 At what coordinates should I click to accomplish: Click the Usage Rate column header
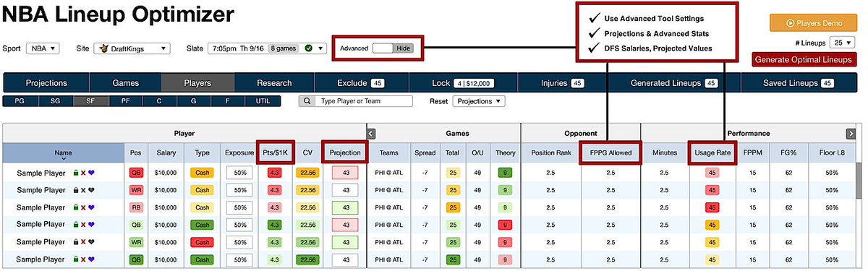712,152
